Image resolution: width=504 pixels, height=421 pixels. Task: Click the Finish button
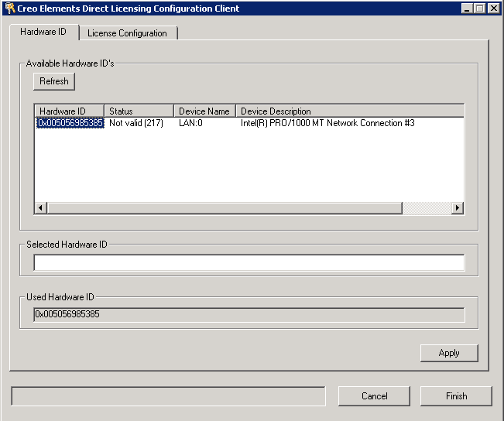[x=456, y=396]
